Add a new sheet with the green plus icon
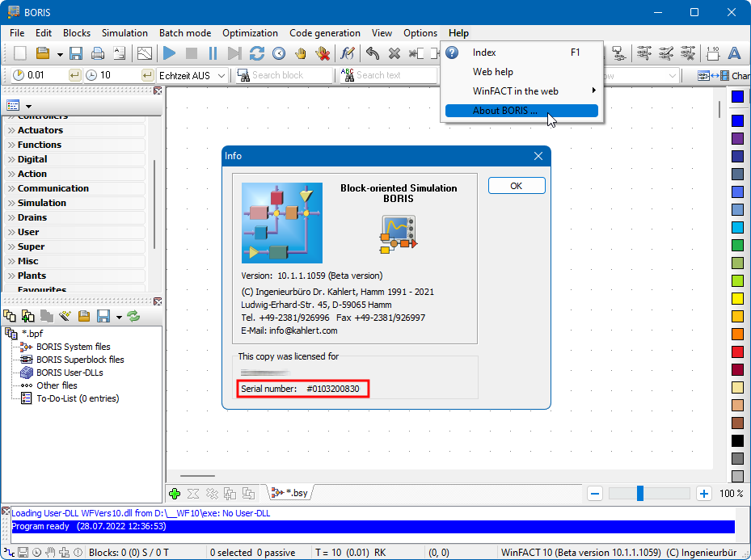 175,494
